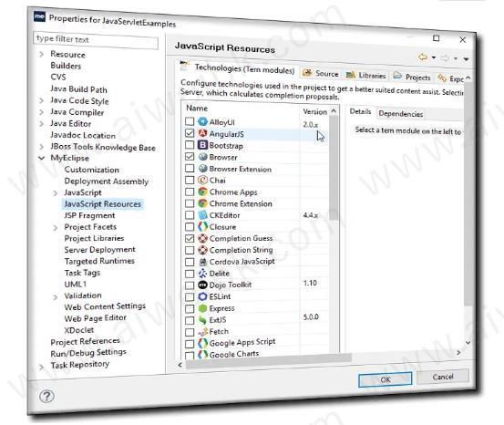The image size is (504, 425).
Task: Click the Cordova JavaScript icon
Action: click(202, 262)
